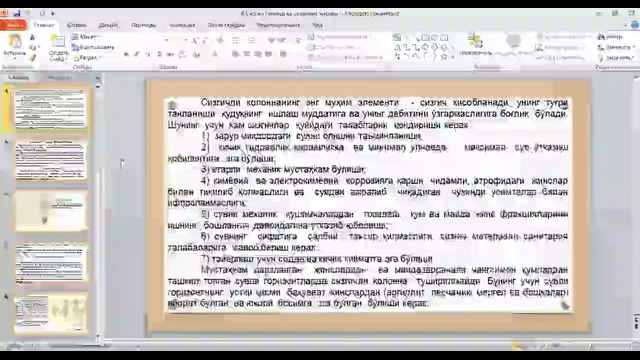Open the customize quick access dropdown

53,13
